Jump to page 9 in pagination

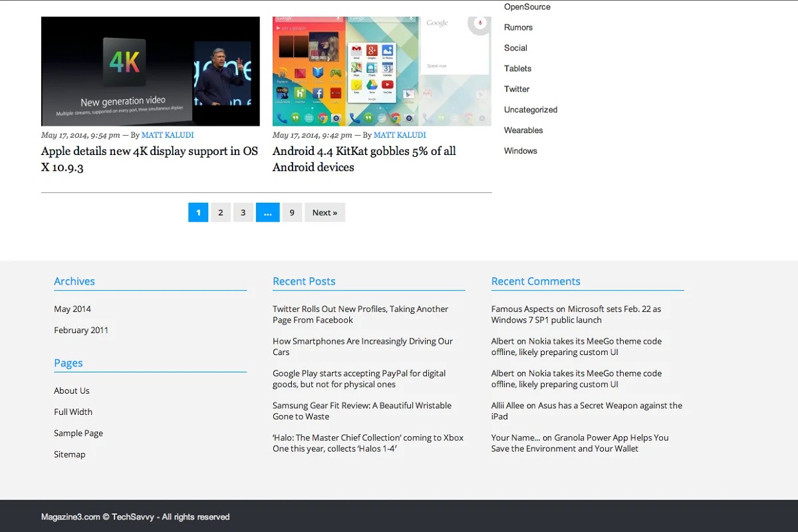click(x=291, y=213)
